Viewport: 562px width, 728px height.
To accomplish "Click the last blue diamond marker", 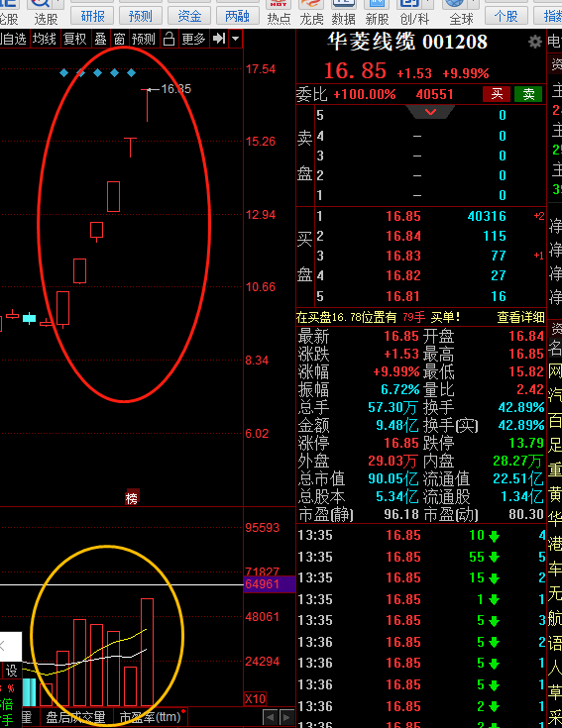I will (132, 72).
